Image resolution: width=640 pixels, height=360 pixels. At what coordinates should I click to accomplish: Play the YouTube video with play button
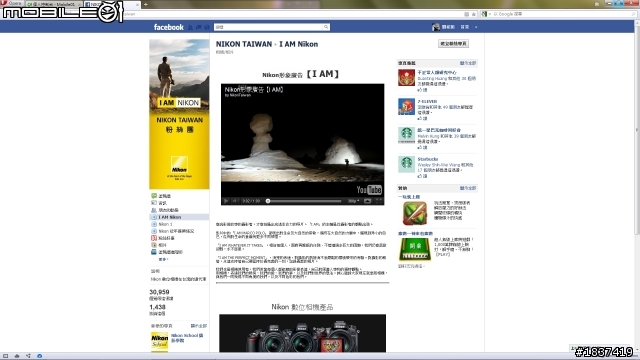pos(226,201)
